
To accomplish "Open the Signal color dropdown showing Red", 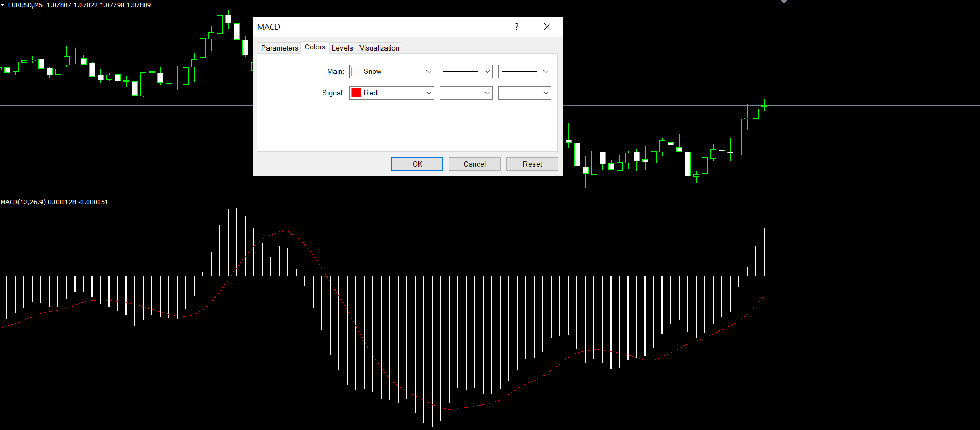I will tap(392, 93).
